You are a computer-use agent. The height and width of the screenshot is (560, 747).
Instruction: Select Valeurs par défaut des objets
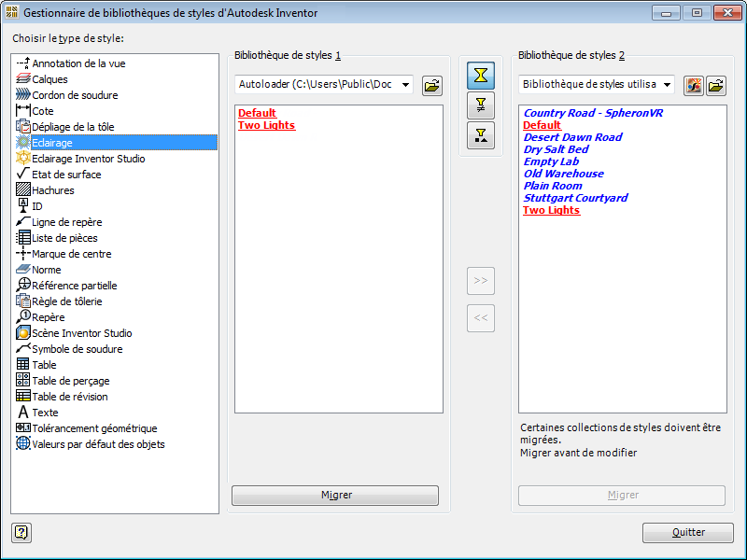[x=91, y=444]
